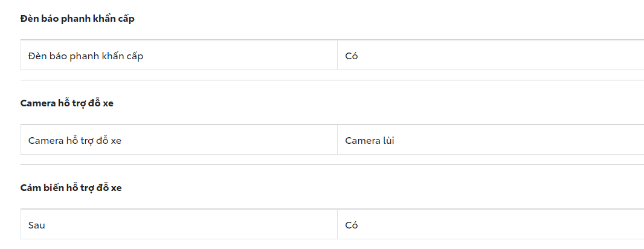Select the Camera hỗ trợ đỗ xe row label
This screenshot has height=249, width=644.
pos(75,141)
